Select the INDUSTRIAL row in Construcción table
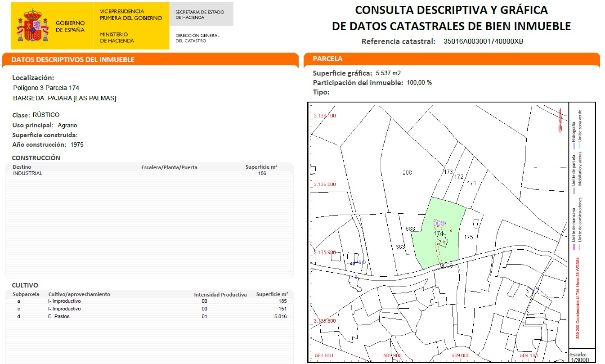Image resolution: width=605 pixels, height=364 pixels. [28, 173]
